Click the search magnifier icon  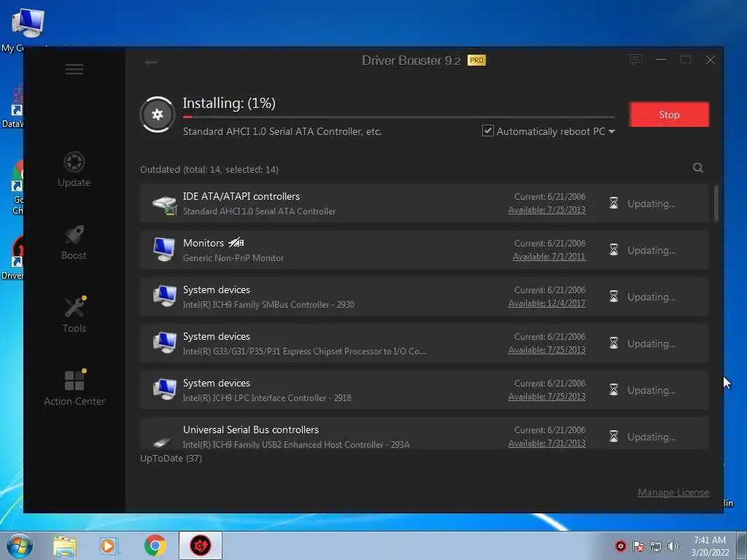[698, 168]
